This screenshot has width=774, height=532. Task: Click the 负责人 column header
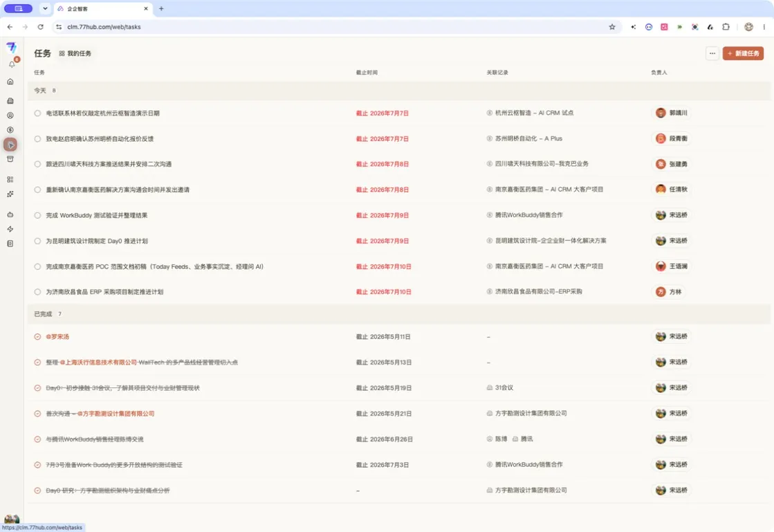point(659,73)
